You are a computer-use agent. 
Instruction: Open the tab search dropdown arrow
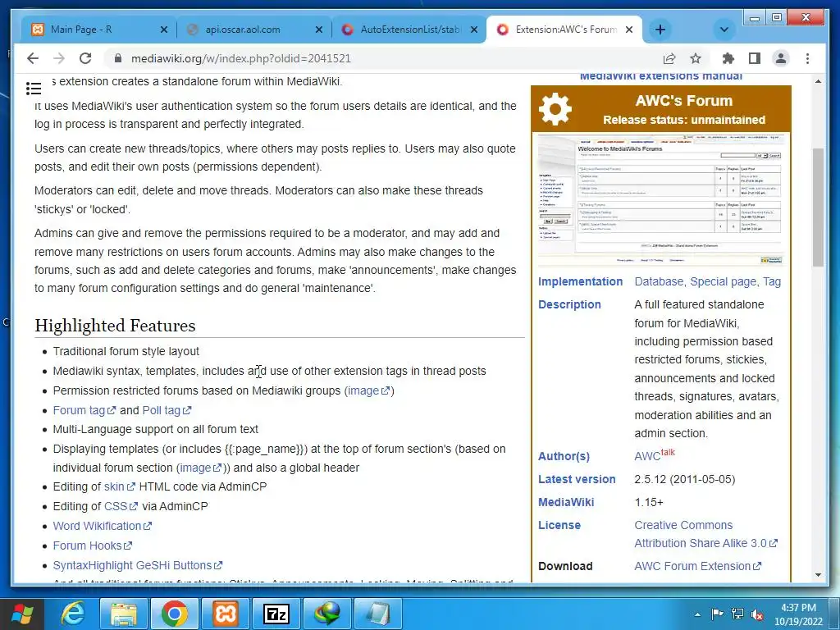point(724,30)
